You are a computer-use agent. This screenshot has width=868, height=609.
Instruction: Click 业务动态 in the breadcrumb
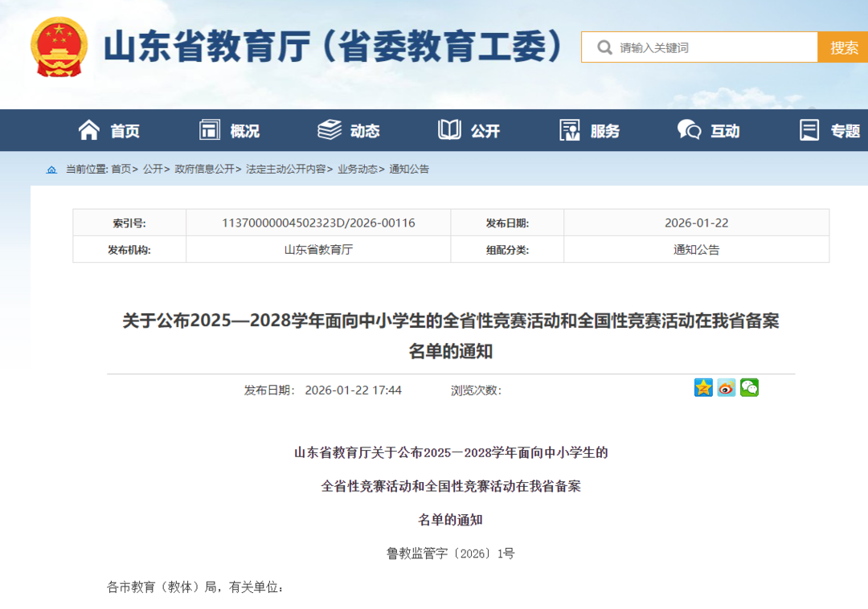point(357,170)
